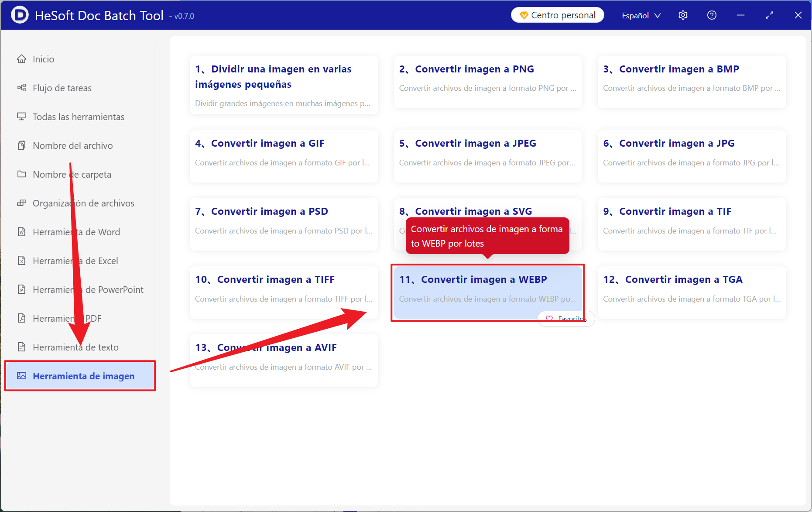Open Convertir imagen a TGA tool
Image resolution: width=812 pixels, height=512 pixels.
click(692, 292)
